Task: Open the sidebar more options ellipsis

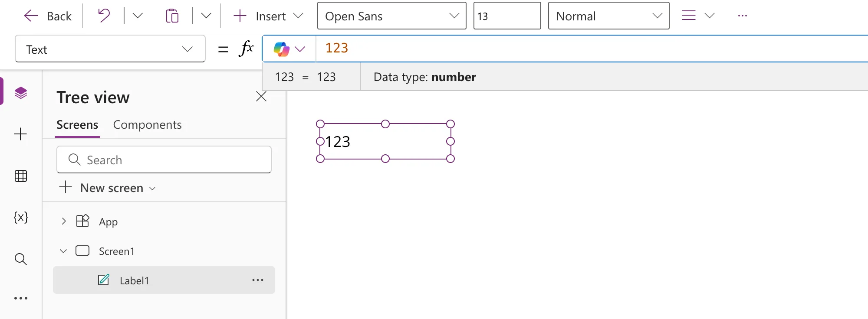Action: pos(21,298)
